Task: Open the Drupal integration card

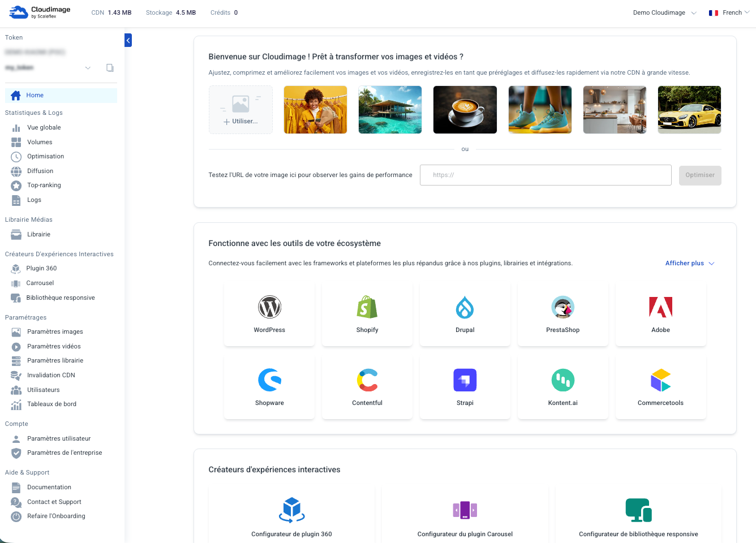Action: [x=465, y=314]
